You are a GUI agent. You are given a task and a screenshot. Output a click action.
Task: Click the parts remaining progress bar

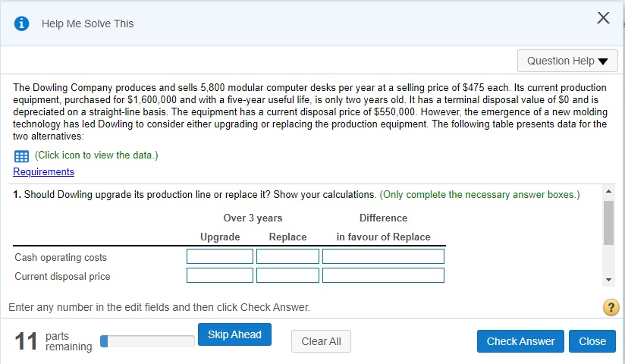(x=147, y=341)
